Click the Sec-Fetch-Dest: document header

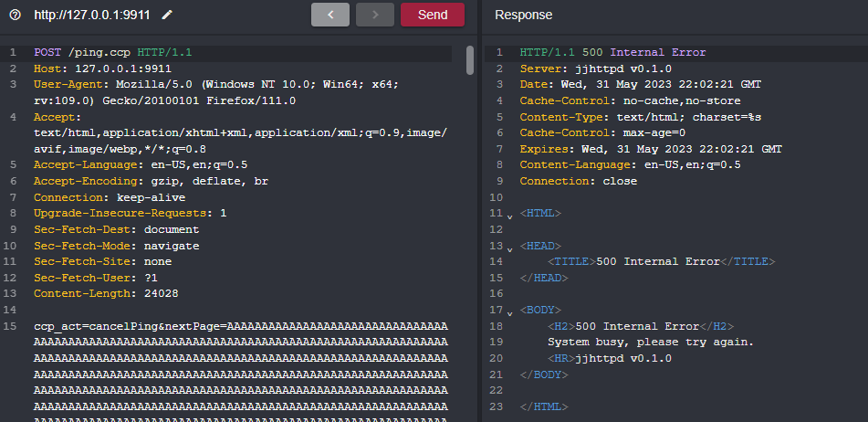[x=116, y=229]
